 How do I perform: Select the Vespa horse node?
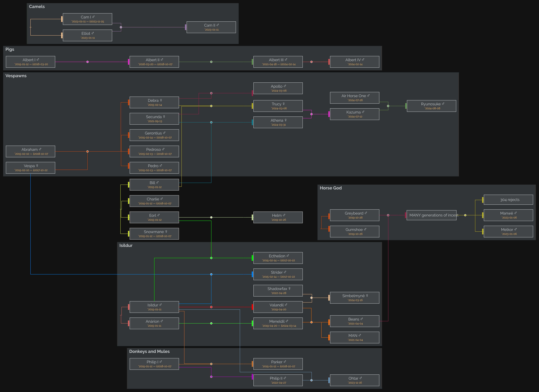[x=30, y=168]
